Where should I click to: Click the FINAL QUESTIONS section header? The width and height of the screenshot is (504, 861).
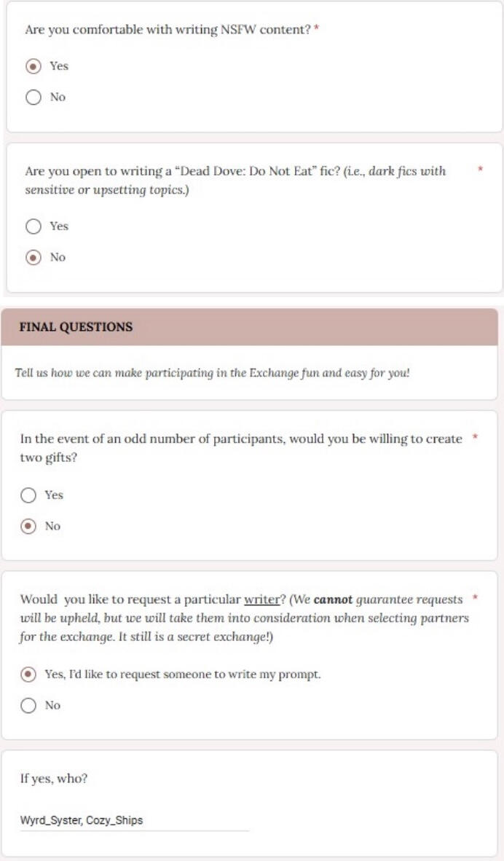coord(76,327)
